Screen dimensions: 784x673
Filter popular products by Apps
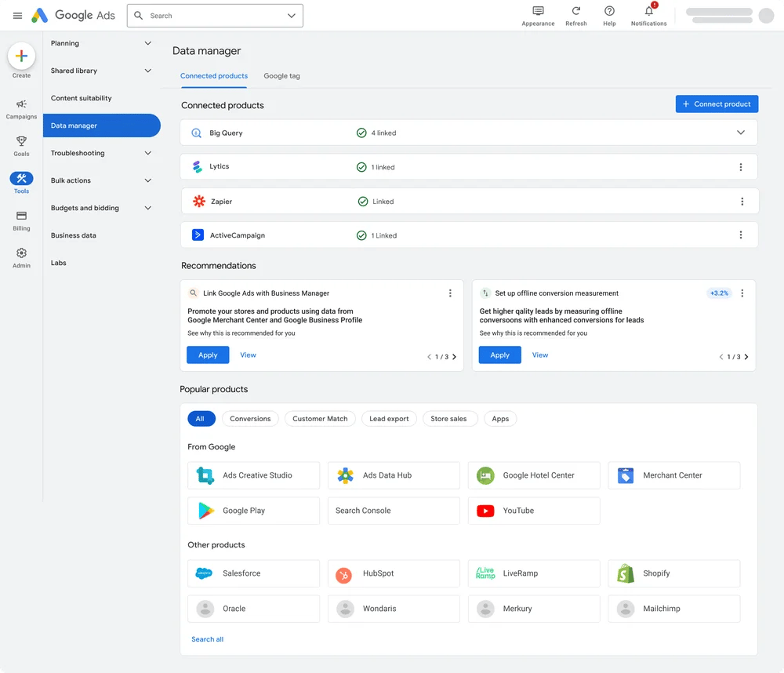coord(500,419)
